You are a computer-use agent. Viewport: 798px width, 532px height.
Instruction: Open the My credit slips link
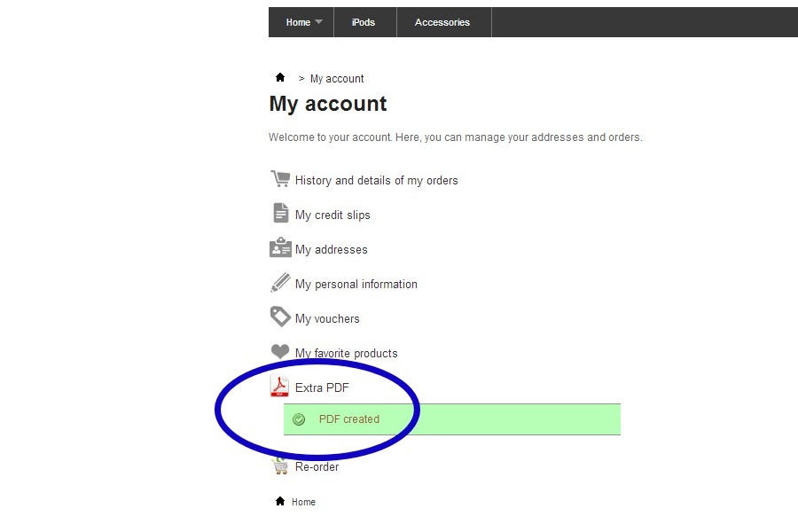(x=332, y=215)
